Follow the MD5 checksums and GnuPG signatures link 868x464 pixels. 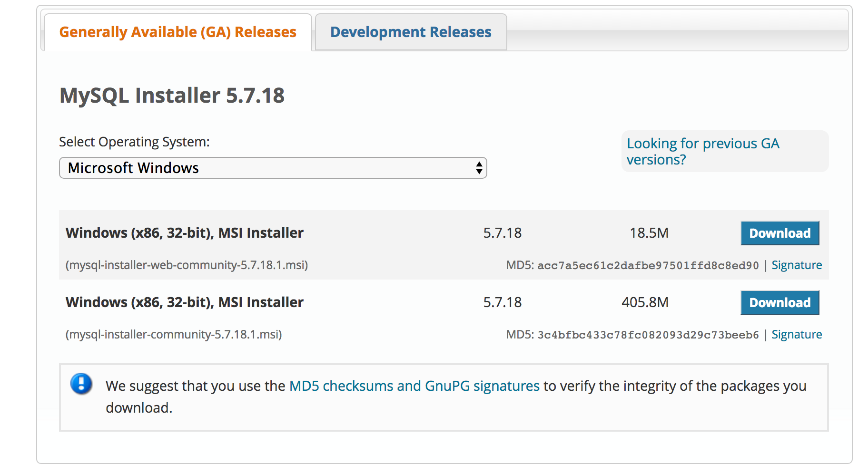pyautogui.click(x=414, y=386)
